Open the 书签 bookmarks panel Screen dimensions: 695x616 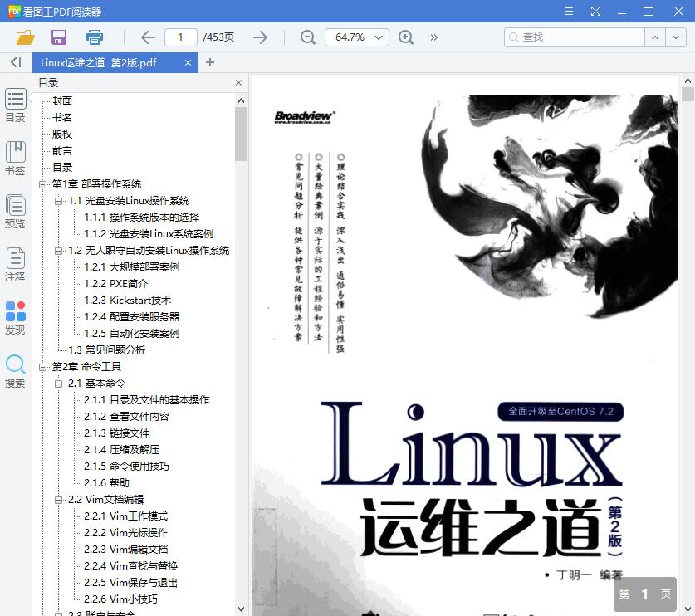[x=16, y=159]
